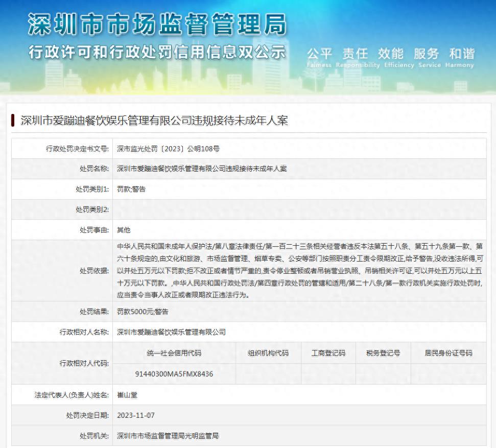Click the 工商登记码 column header

tap(328, 353)
